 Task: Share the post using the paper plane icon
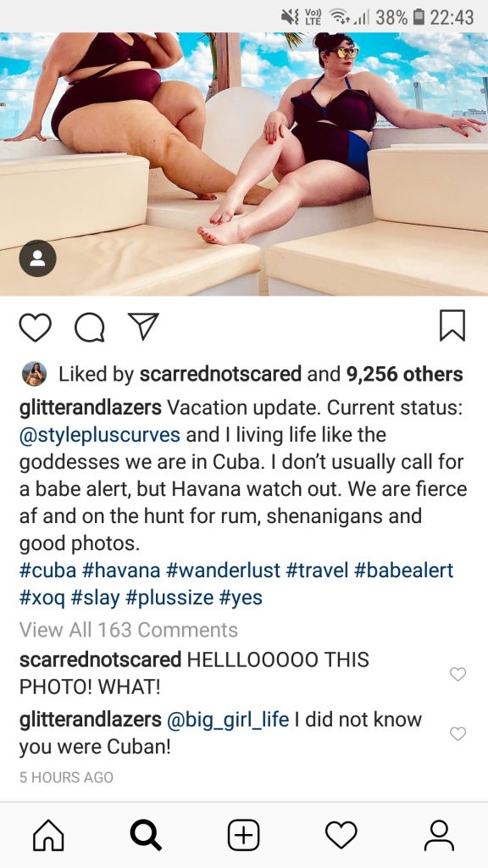[x=143, y=326]
